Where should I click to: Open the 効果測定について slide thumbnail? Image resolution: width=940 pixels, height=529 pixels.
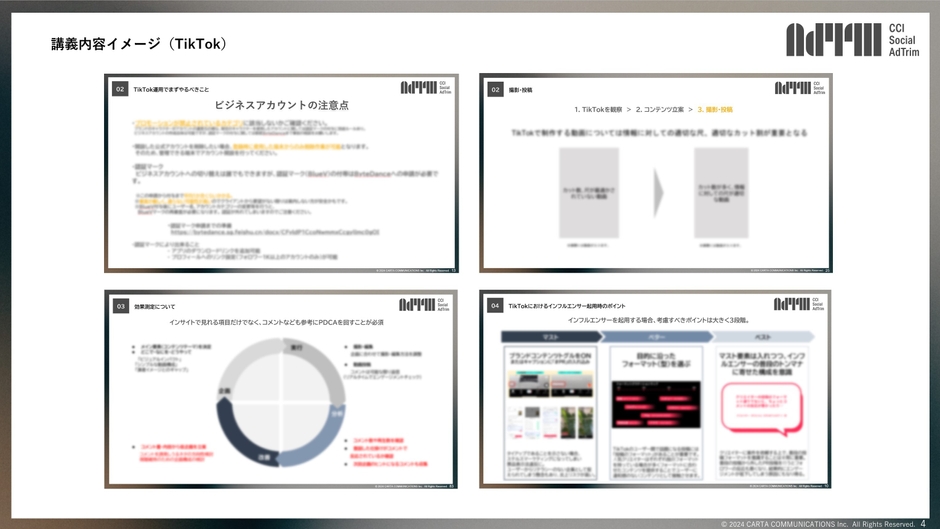point(281,389)
